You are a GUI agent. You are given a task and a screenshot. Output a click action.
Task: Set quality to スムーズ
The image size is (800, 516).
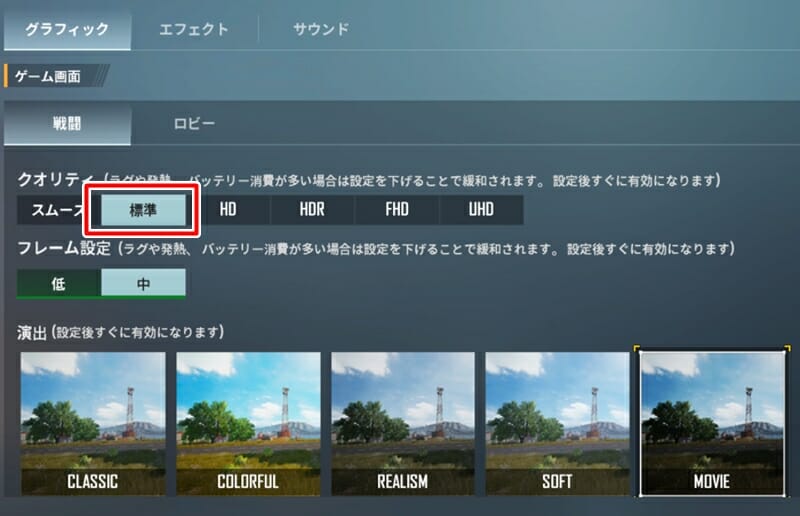pos(55,210)
